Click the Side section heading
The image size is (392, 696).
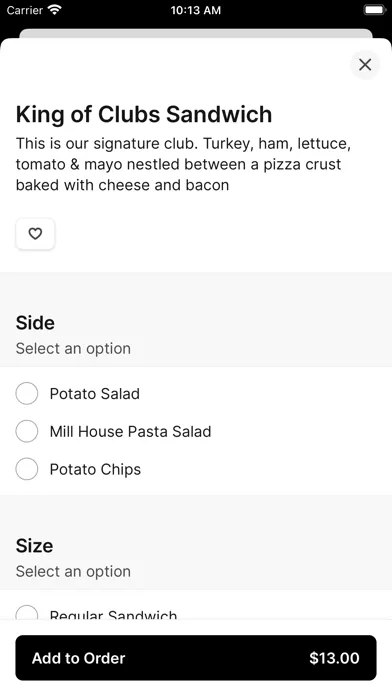coord(35,323)
